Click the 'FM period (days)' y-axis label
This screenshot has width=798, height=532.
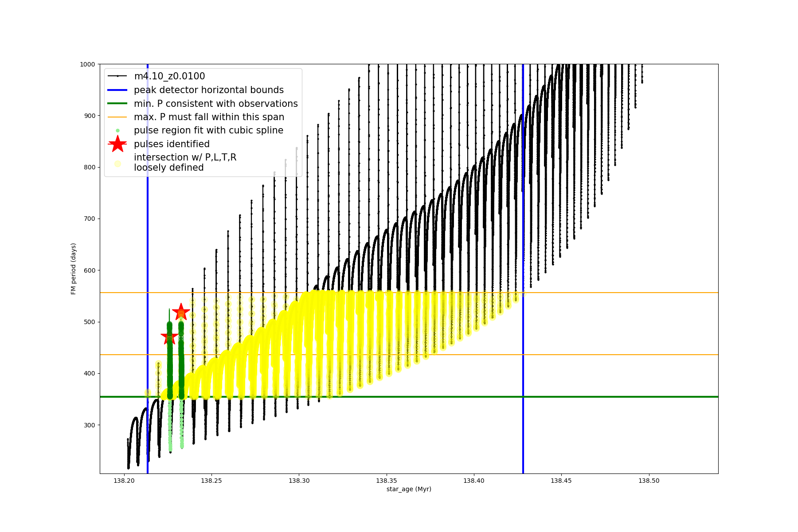click(74, 269)
